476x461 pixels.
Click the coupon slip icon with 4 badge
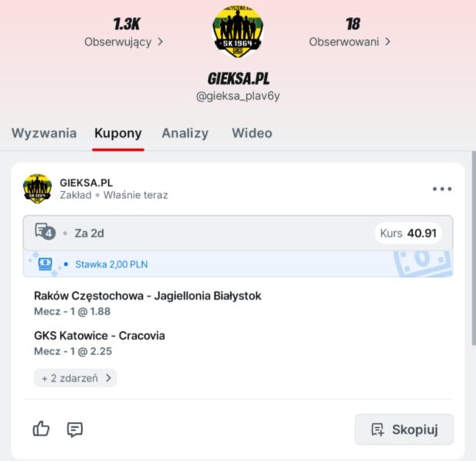(45, 231)
